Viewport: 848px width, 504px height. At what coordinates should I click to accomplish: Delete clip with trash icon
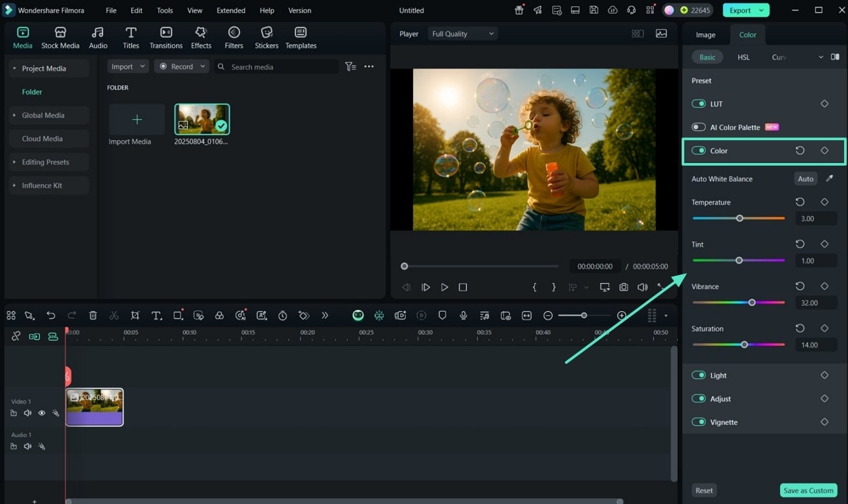[93, 316]
